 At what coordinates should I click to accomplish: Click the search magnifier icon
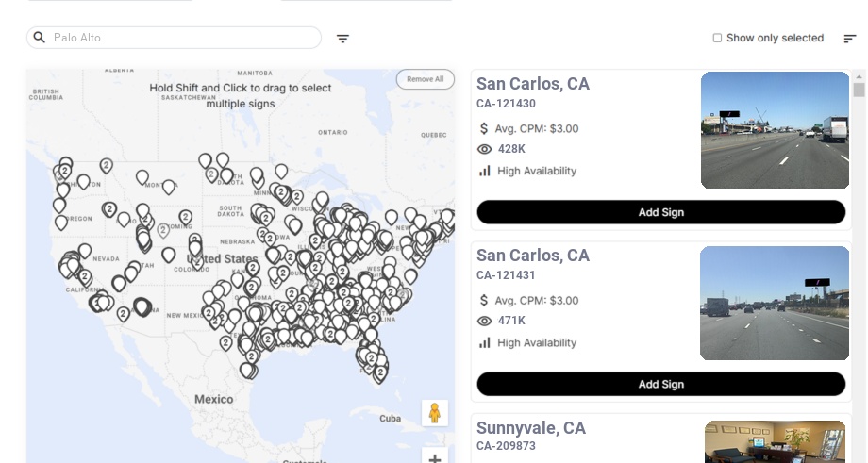click(x=40, y=38)
